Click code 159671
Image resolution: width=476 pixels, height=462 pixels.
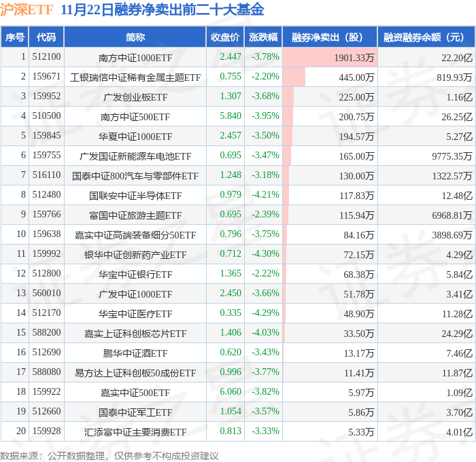[x=46, y=77]
